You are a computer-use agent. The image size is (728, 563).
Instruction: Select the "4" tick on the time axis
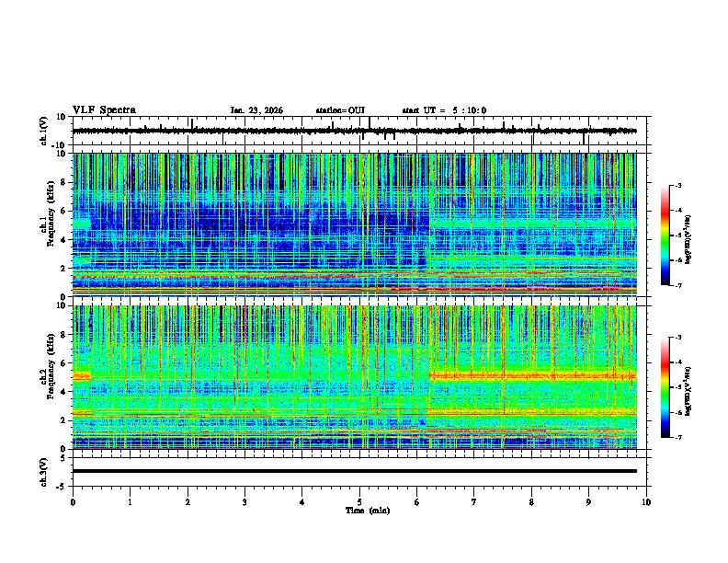coord(302,502)
